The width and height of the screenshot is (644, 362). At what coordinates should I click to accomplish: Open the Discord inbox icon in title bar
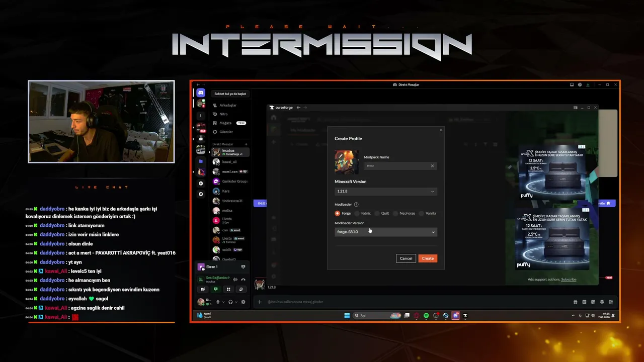click(572, 84)
